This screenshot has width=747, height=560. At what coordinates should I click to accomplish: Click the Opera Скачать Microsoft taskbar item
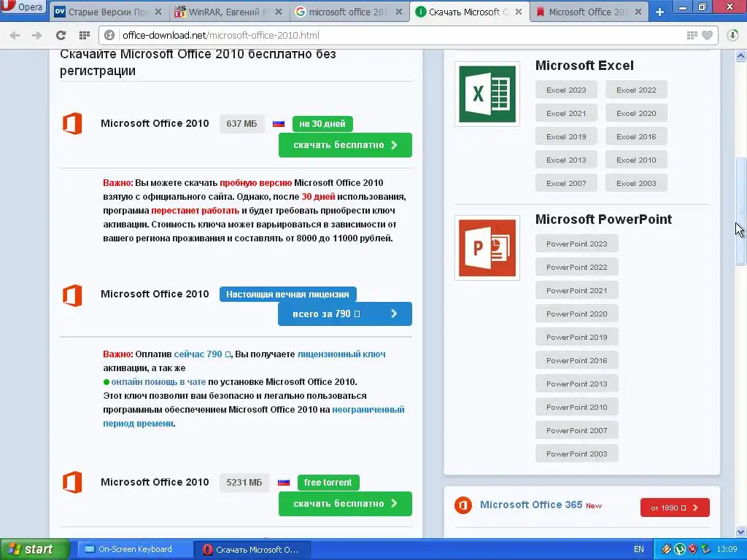253,549
